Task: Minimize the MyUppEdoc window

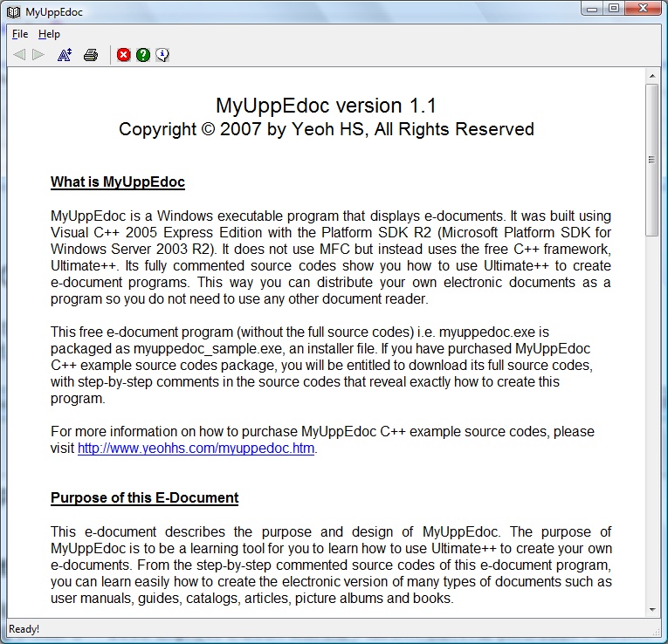Action: [592, 9]
